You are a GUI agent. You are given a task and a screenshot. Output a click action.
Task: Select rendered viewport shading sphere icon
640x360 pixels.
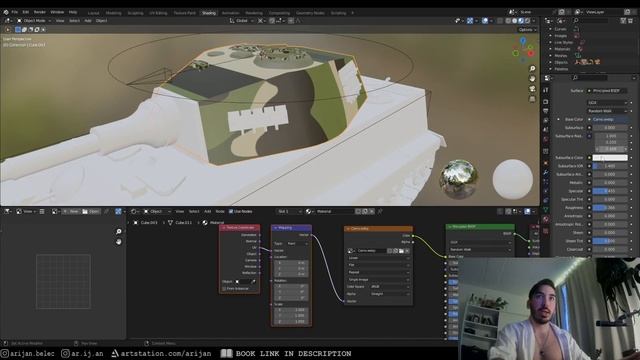click(x=527, y=20)
